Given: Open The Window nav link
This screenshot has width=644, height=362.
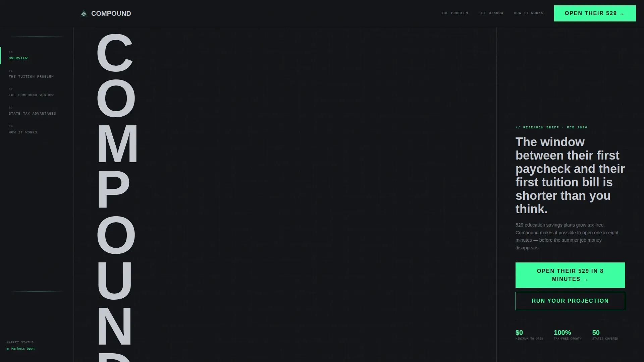Looking at the screenshot, I should pyautogui.click(x=491, y=13).
